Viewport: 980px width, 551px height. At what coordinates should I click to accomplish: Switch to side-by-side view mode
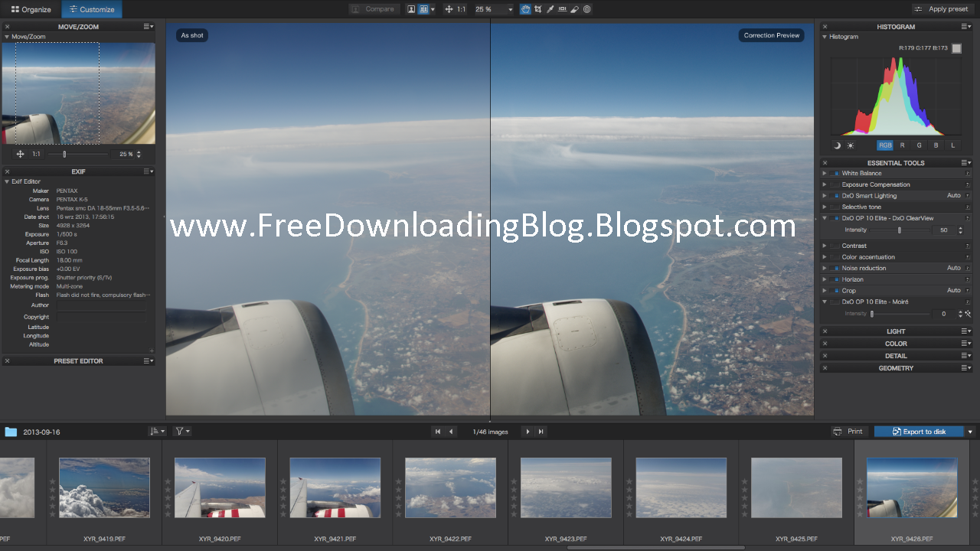tap(423, 9)
